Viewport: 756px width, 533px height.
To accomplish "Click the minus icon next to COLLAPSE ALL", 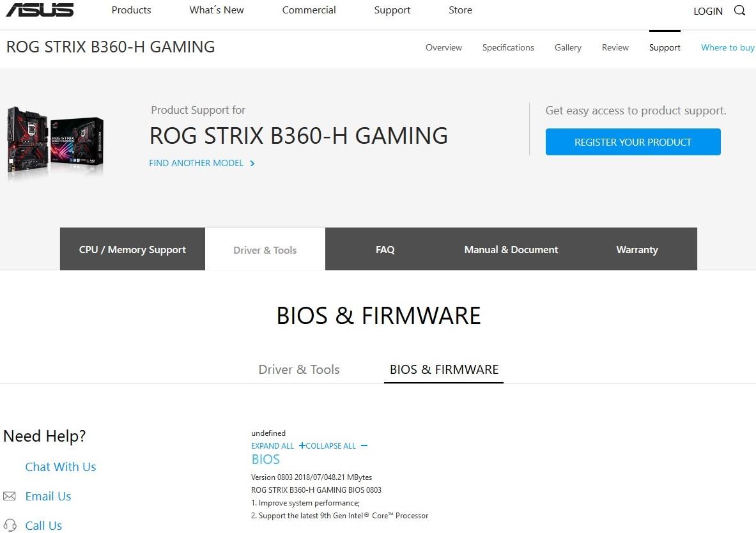I will pyautogui.click(x=364, y=445).
